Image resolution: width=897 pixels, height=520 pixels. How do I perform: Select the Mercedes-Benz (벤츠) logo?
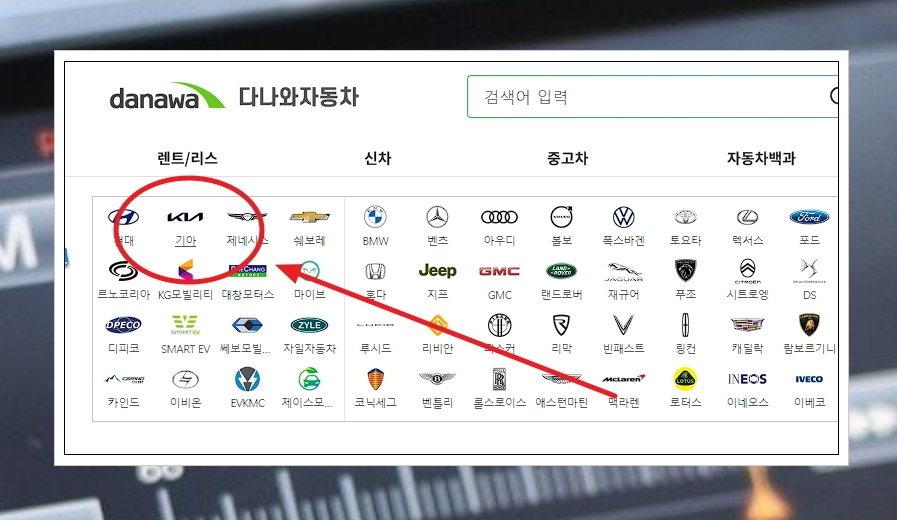coord(438,217)
